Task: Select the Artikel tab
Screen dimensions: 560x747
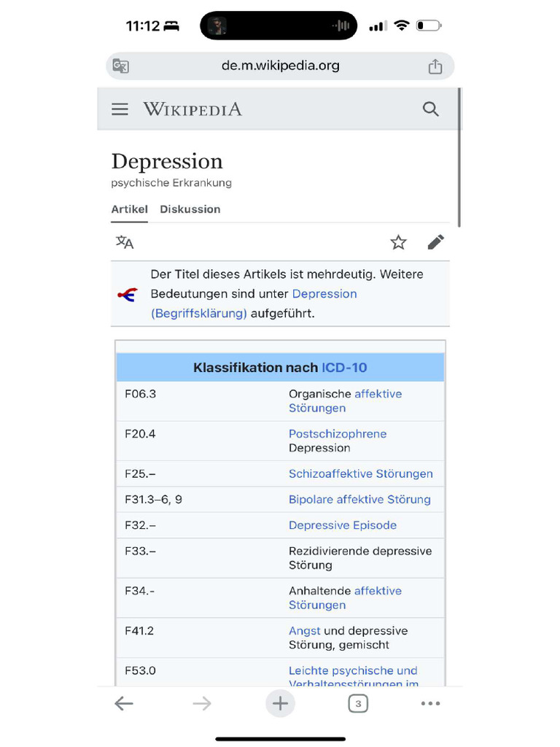Action: pos(129,209)
